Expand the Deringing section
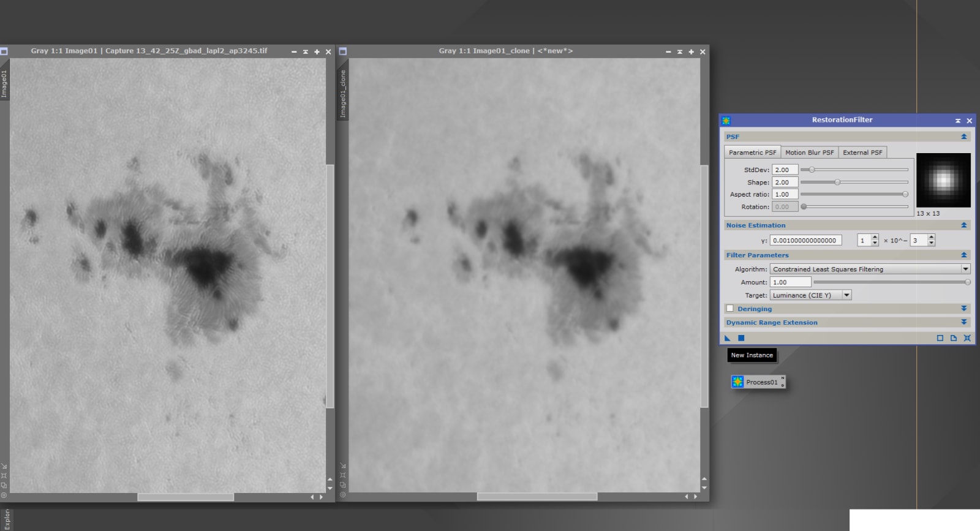Image resolution: width=980 pixels, height=531 pixels. click(x=964, y=309)
